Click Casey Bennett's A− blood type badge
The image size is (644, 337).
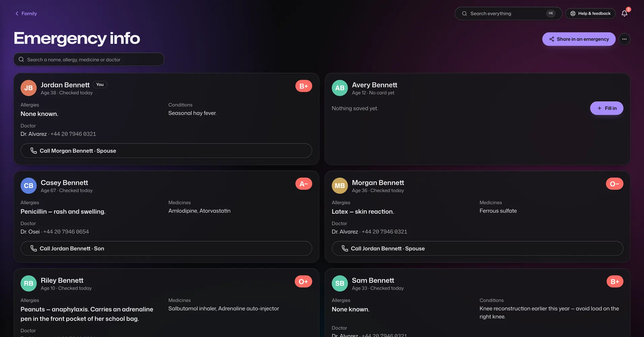coord(304,184)
